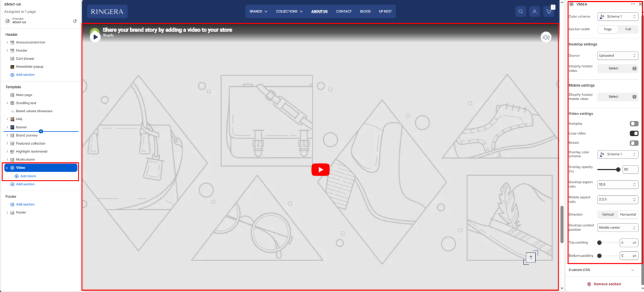Open the account user icon

click(535, 11)
